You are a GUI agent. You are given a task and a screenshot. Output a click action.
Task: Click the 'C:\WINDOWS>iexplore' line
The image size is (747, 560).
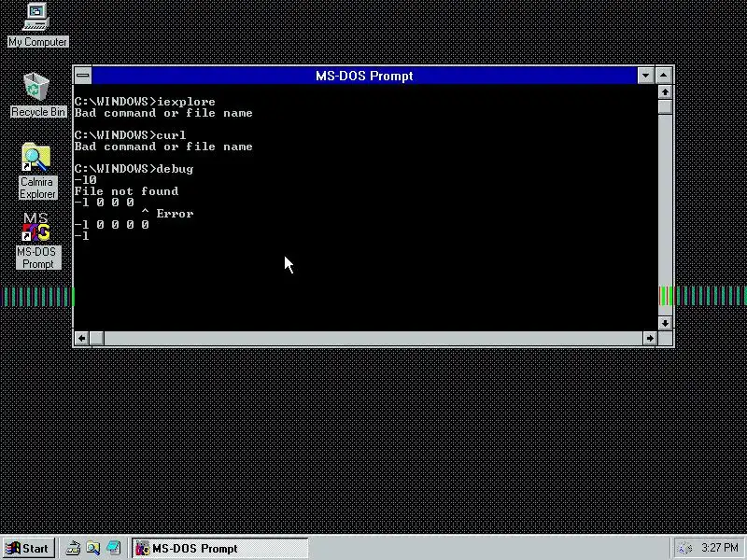[145, 102]
